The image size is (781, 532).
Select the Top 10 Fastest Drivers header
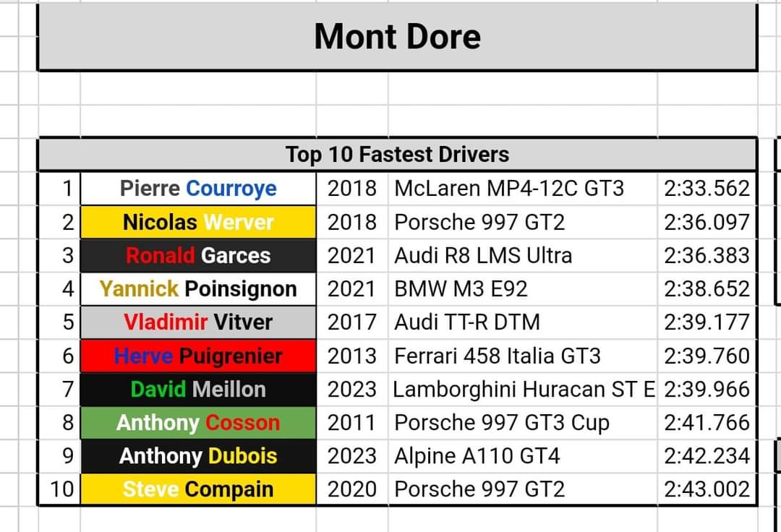pos(397,154)
